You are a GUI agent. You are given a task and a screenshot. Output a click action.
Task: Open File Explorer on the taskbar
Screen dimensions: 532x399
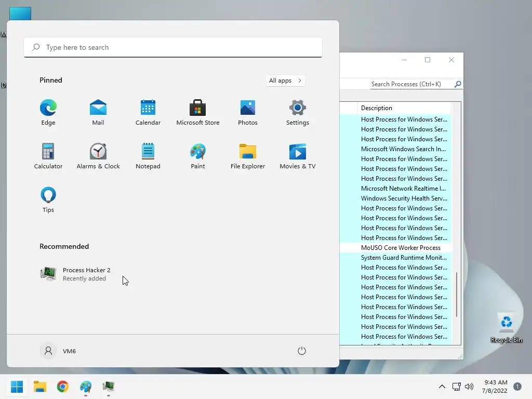pyautogui.click(x=39, y=387)
